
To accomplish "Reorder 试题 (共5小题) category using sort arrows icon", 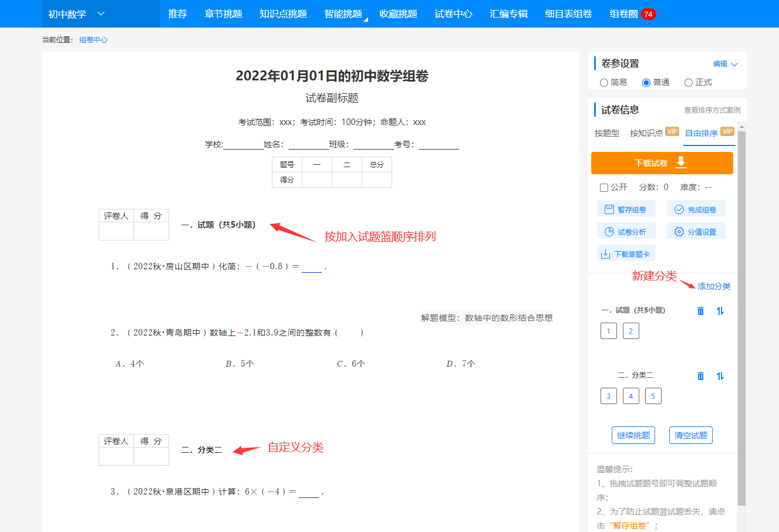I will point(720,311).
